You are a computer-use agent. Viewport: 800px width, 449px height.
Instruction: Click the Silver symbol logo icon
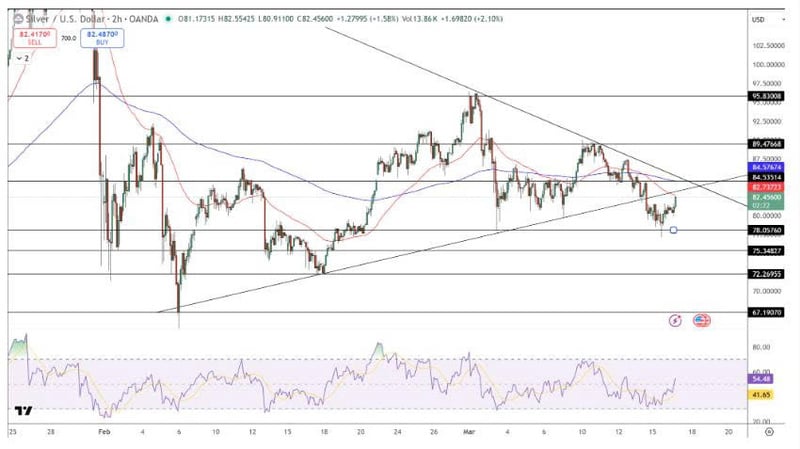(16, 19)
